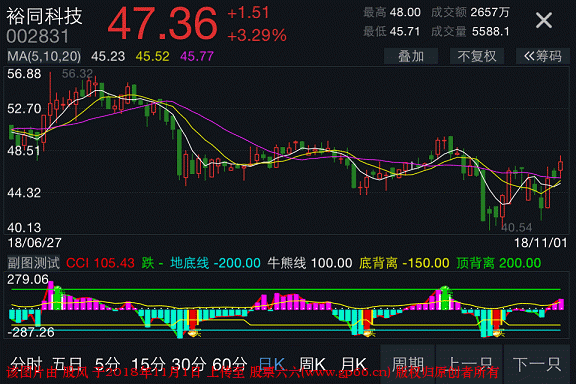576x384 pixels.
Task: Select the 60分 interval tab
Action: [230, 365]
